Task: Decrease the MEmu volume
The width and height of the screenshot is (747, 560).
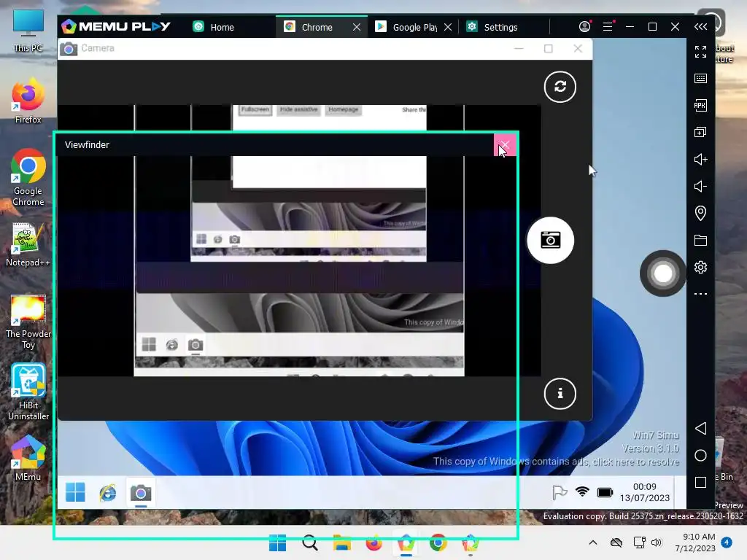Action: click(x=700, y=186)
